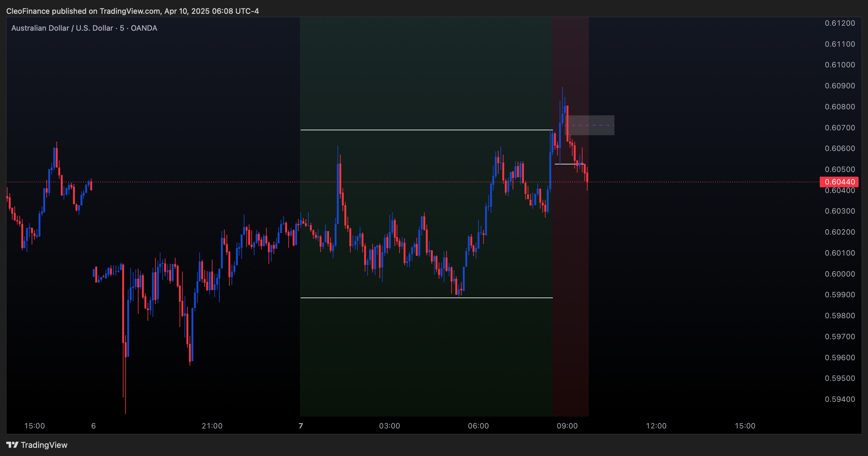Click the 0.59900 price axis label
The image size is (868, 456).
click(840, 295)
